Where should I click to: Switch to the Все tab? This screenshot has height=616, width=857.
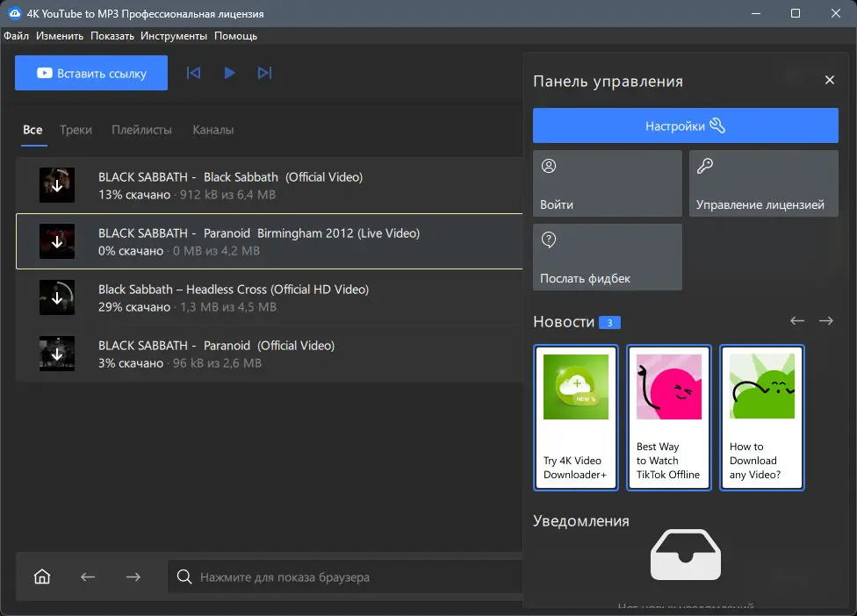pos(32,130)
